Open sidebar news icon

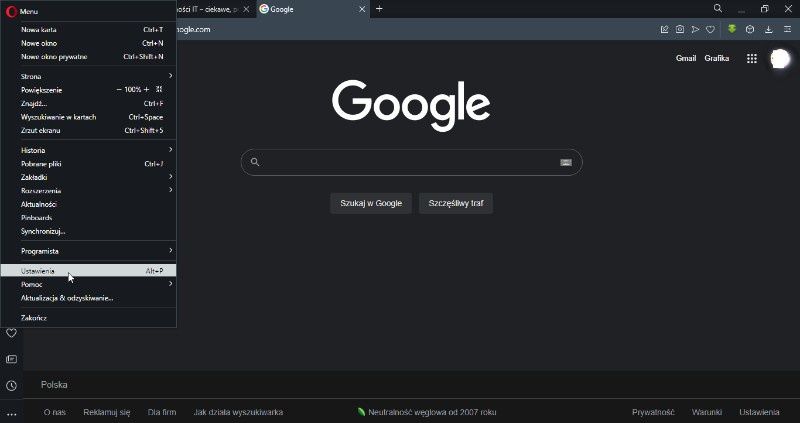11,359
